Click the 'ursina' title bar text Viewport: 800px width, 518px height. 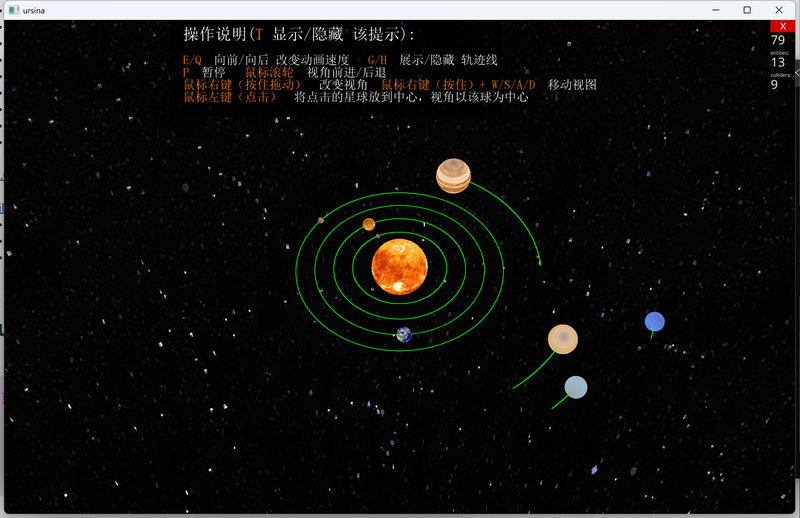tap(34, 10)
